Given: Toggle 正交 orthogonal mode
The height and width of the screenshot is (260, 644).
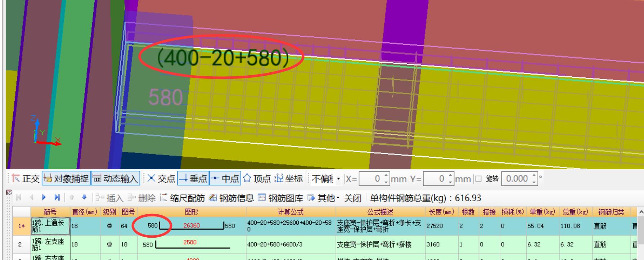Looking at the screenshot, I should click(26, 179).
